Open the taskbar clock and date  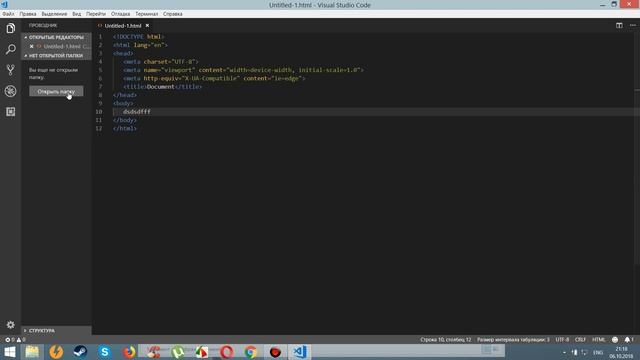(x=621, y=353)
